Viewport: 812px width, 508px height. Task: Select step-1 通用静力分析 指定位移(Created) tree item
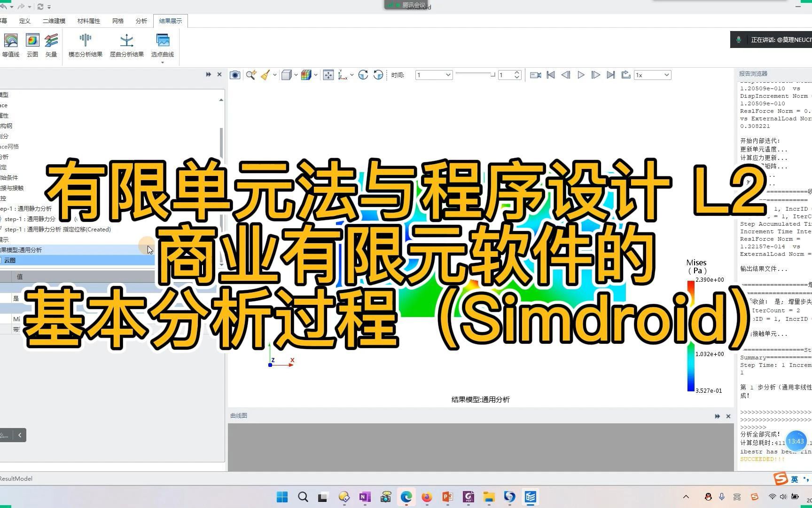[57, 229]
